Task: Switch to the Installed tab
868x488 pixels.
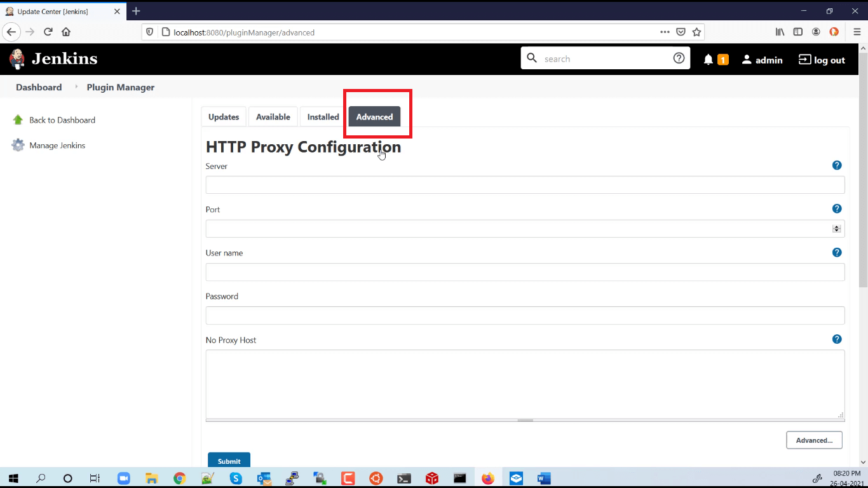Action: click(x=322, y=116)
